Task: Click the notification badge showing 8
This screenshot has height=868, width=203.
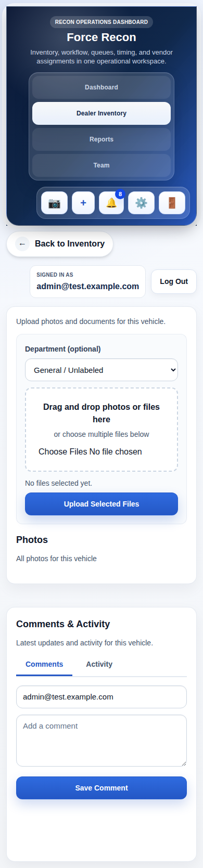Action: click(120, 194)
